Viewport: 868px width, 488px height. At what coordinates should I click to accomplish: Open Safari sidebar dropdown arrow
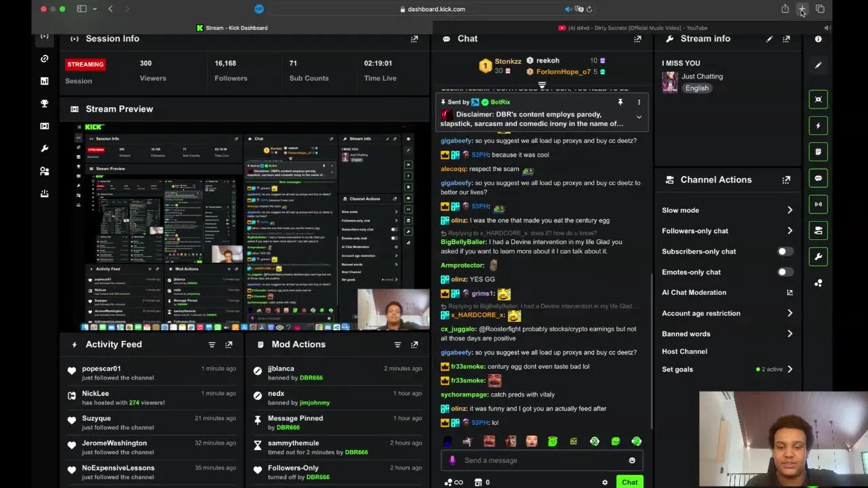pyautogui.click(x=94, y=9)
